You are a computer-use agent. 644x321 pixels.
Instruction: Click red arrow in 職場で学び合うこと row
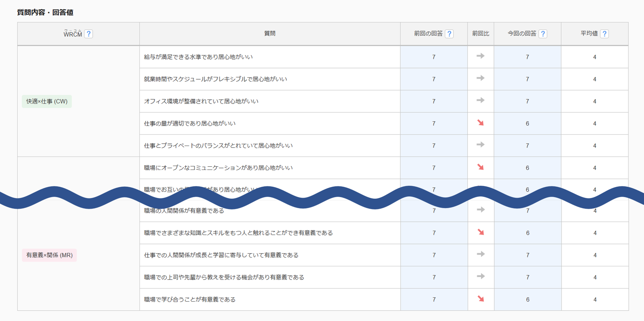point(481,299)
